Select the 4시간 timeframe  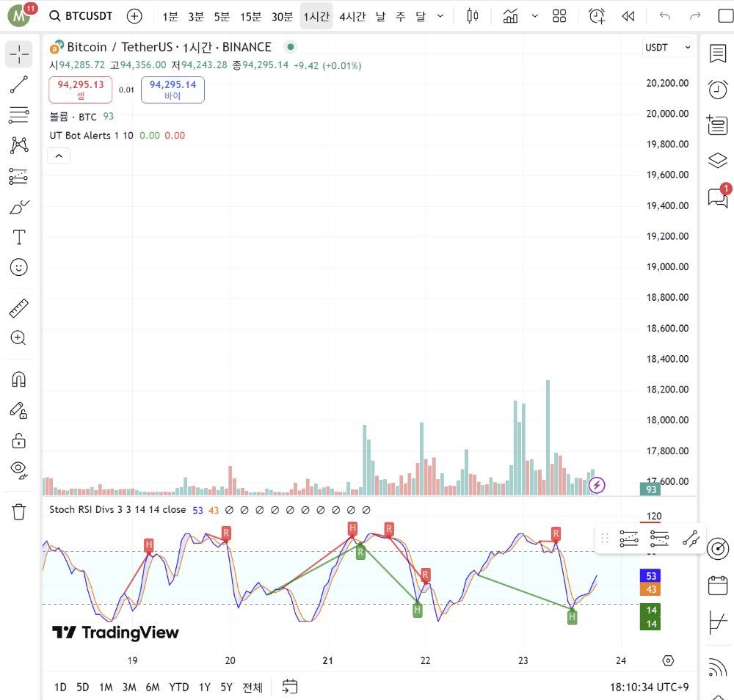coord(352,17)
